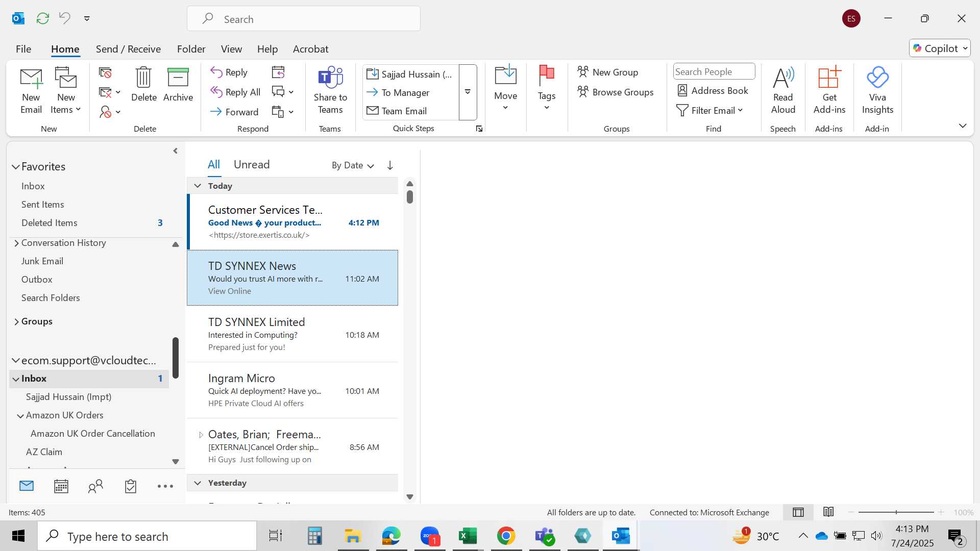Switch to the View tab
The height and width of the screenshot is (551, 980).
[231, 49]
